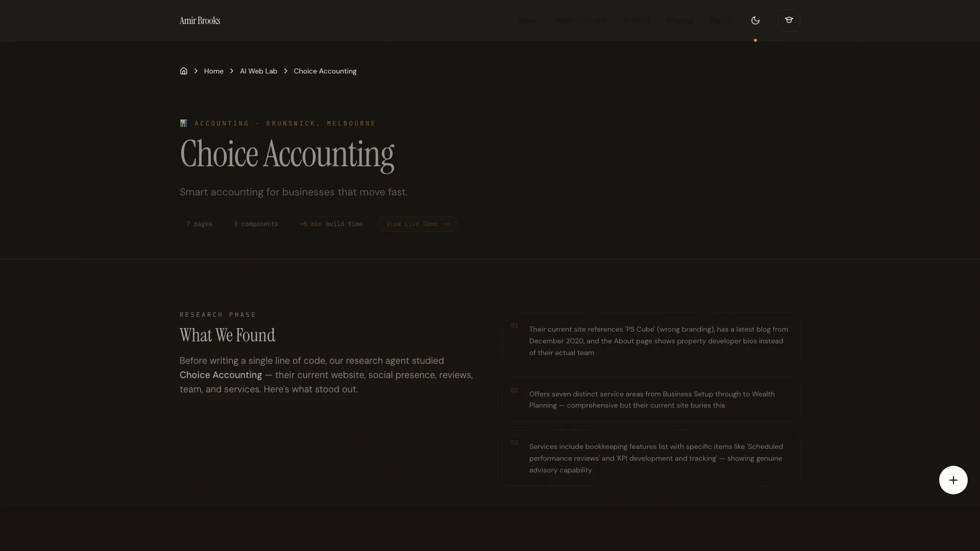The height and width of the screenshot is (551, 980).
Task: Click the Amir Brooks logo
Action: [x=199, y=20]
